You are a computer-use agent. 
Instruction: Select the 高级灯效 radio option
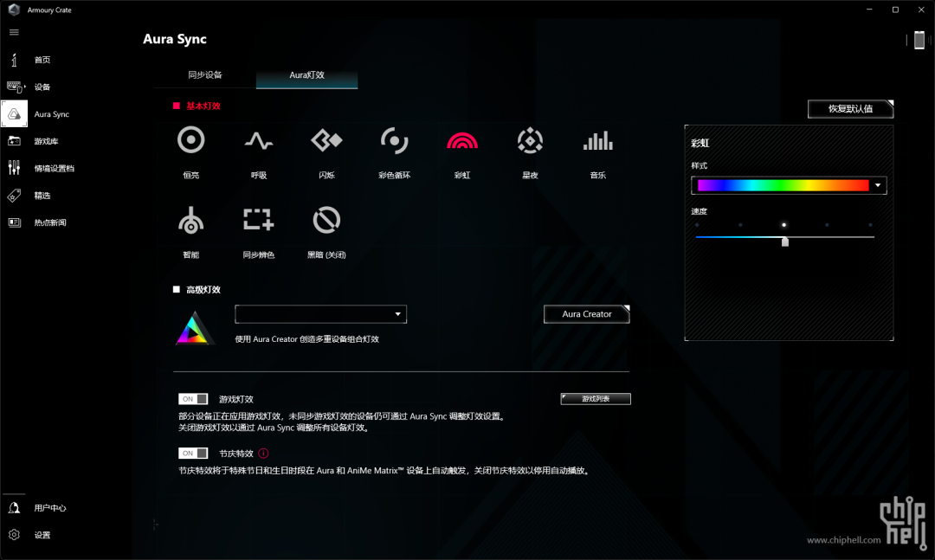click(177, 289)
